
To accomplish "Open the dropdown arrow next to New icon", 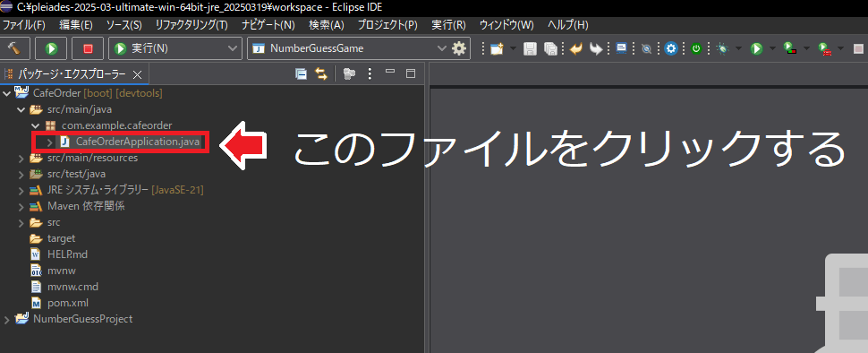I will (513, 48).
